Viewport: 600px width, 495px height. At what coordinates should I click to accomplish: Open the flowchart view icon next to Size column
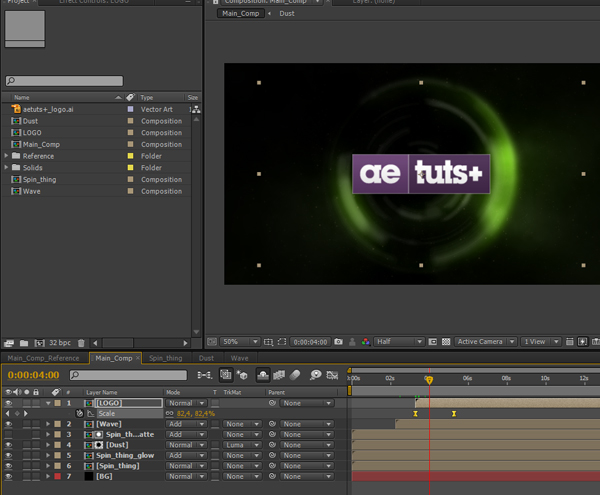pyautogui.click(x=196, y=109)
